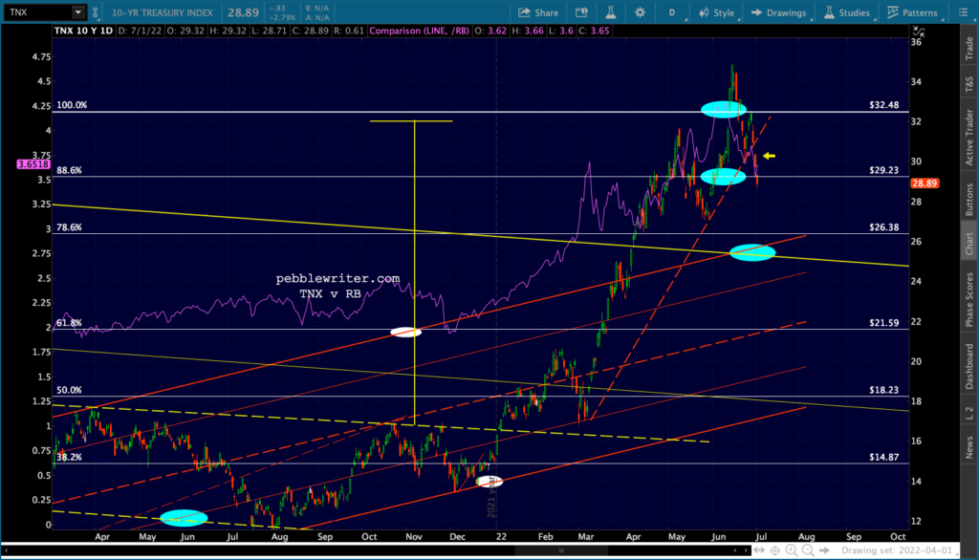Open the list menu icon at top right
The image size is (979, 560).
(963, 12)
